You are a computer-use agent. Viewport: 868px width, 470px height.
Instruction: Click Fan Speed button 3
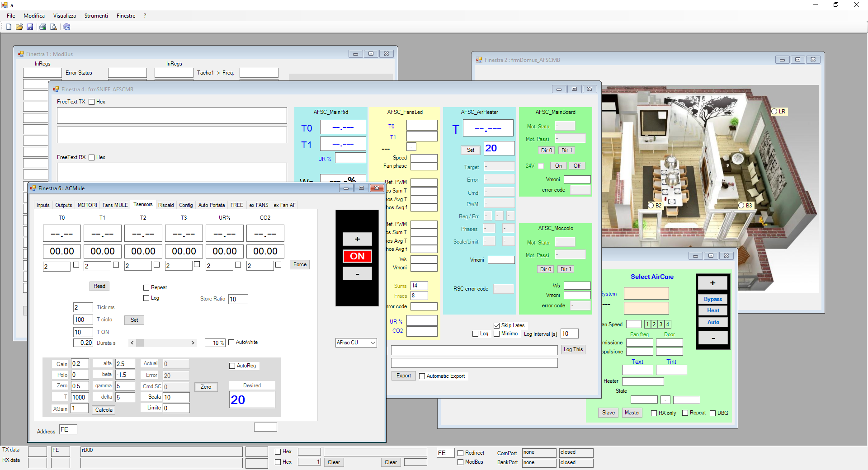point(661,325)
